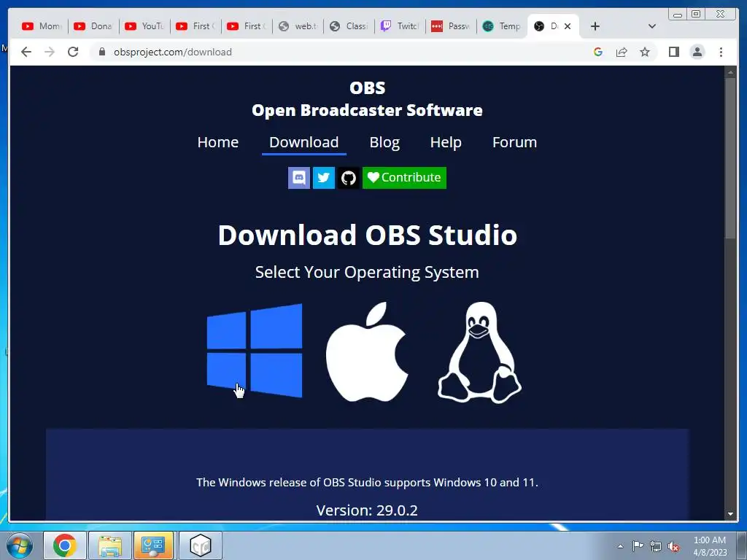Click the Google icon in address bar
This screenshot has height=560, width=747.
(x=598, y=52)
